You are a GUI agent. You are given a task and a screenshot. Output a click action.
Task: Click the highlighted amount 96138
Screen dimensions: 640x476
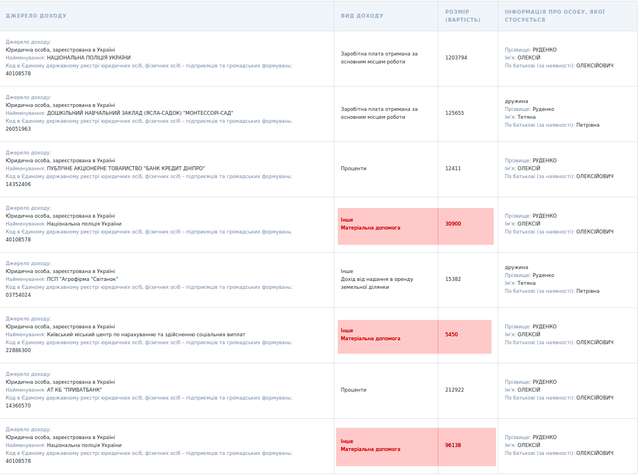pos(454,445)
